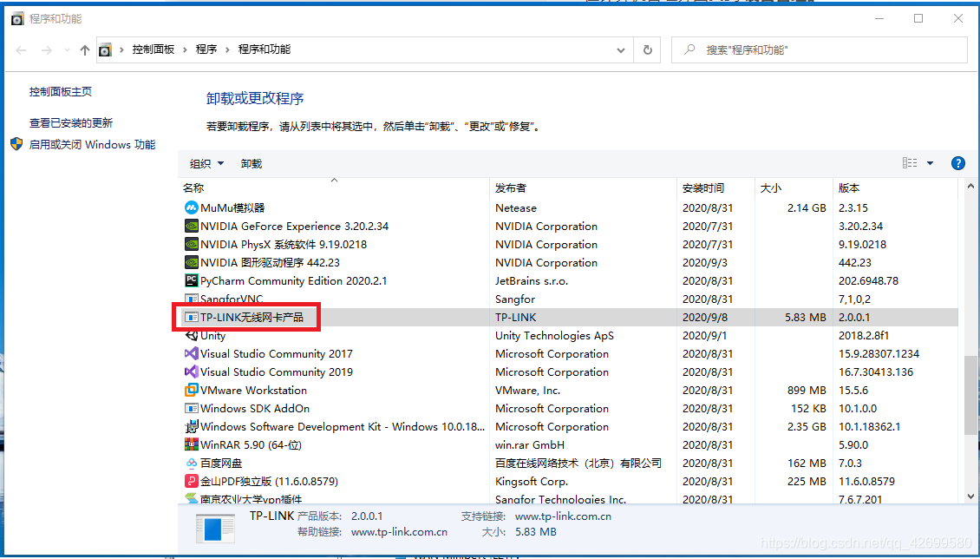Click the Windows SDK AddOn icon

pos(192,408)
